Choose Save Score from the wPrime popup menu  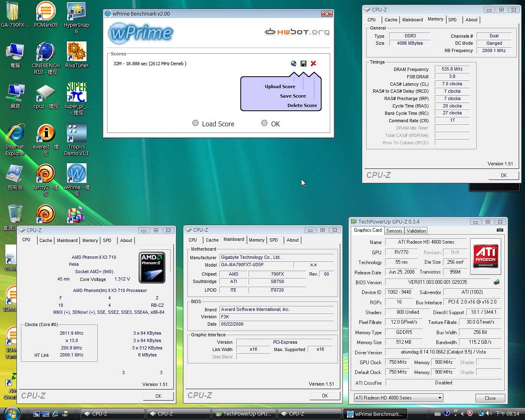(293, 96)
